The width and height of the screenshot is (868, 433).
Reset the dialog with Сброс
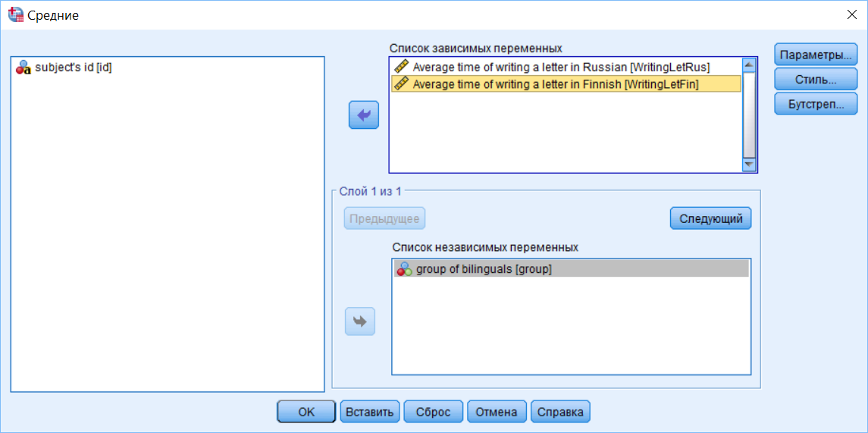(x=434, y=412)
